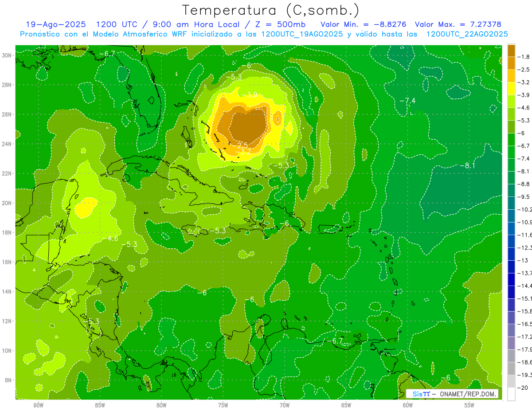Click the '90W' longitude axis label
Viewport: 532px width, 411px height.
38,405
